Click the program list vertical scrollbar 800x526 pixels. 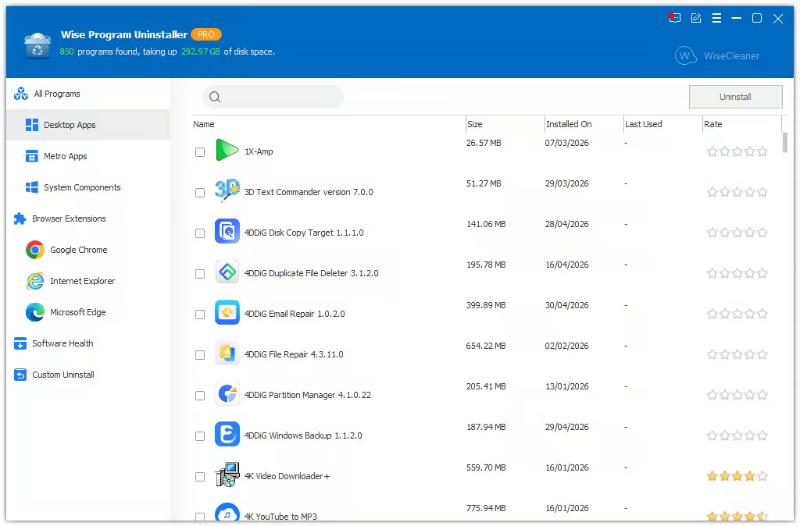tap(785, 143)
